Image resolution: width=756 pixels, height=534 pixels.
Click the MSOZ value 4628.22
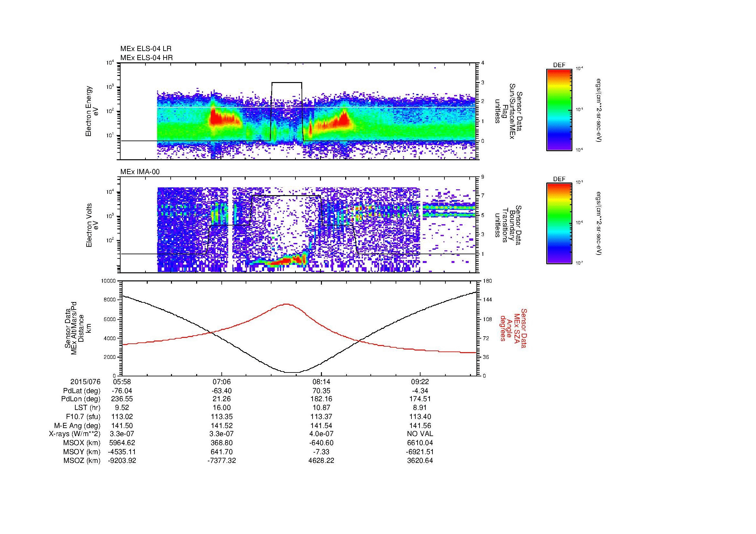tap(321, 461)
